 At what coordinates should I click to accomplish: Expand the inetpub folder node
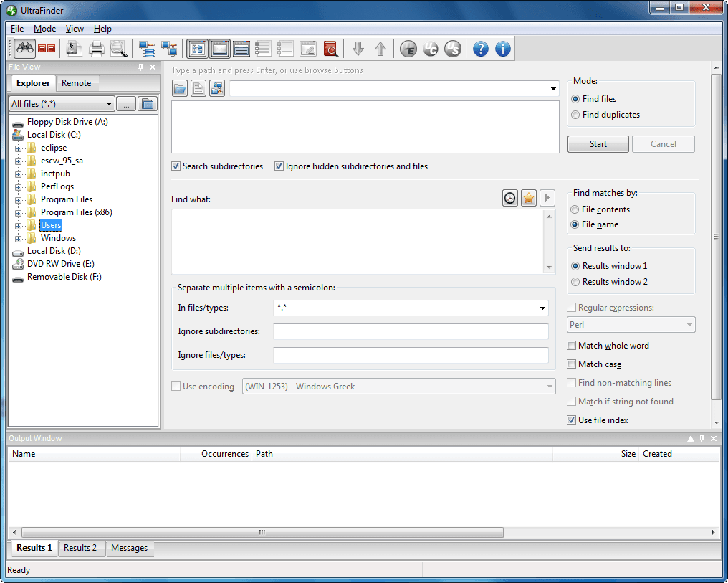(x=18, y=175)
